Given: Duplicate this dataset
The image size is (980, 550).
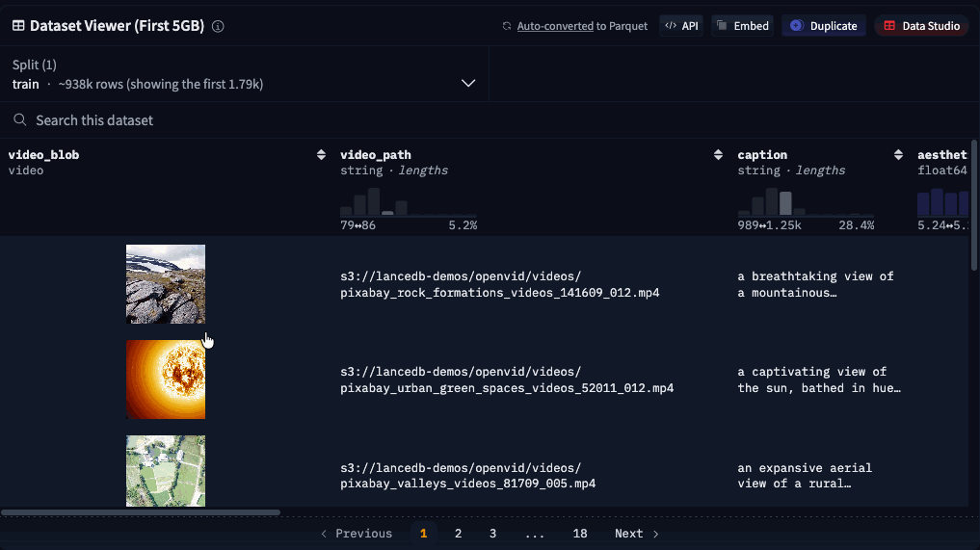Looking at the screenshot, I should 823,26.
